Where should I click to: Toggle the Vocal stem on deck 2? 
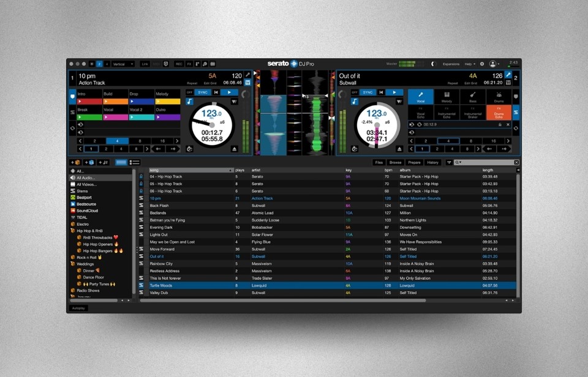click(421, 97)
